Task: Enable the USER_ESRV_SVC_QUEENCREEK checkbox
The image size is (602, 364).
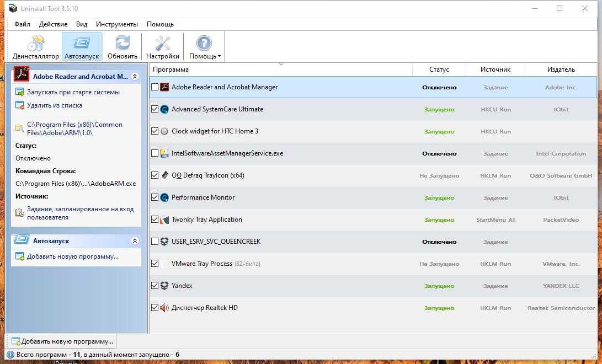Action: [x=155, y=242]
